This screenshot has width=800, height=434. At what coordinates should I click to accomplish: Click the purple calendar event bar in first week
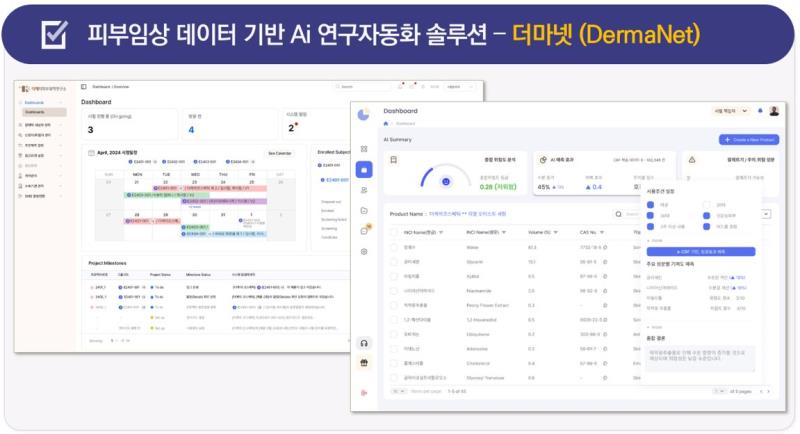coord(223,201)
